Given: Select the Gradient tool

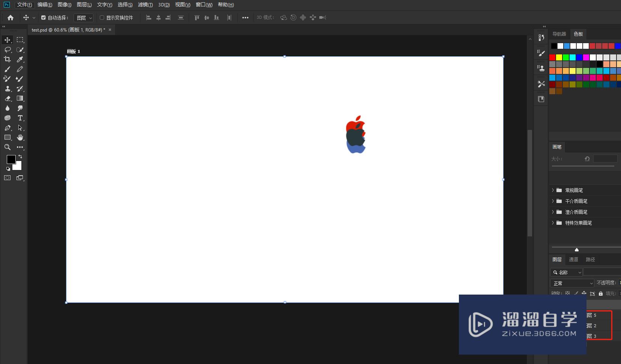Looking at the screenshot, I should coord(20,98).
